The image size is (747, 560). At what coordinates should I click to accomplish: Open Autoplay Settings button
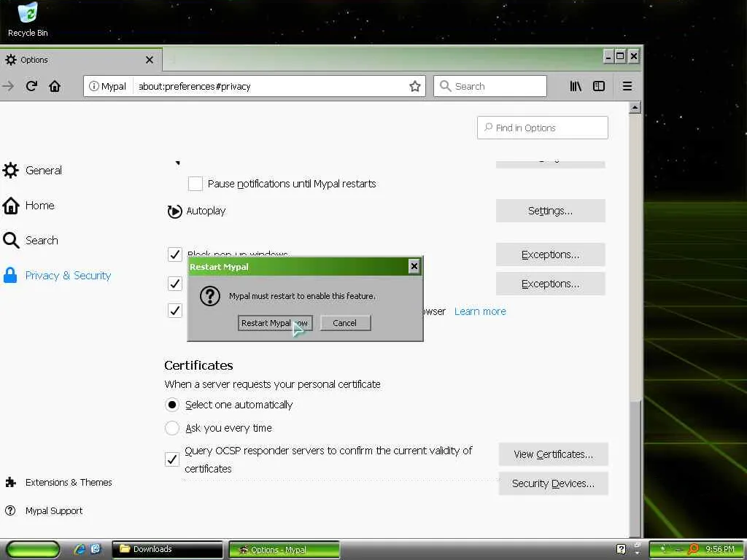(x=550, y=211)
